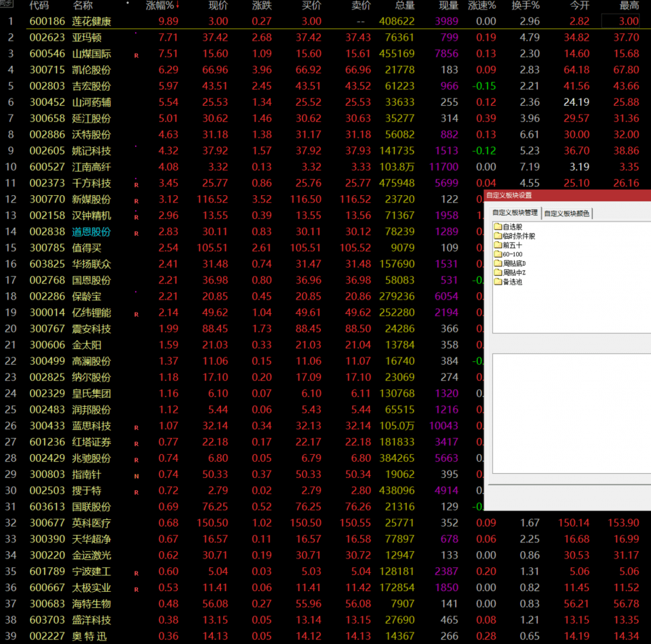651x644 pixels.
Task: Sort by the 总量 column header
Action: (404, 5)
